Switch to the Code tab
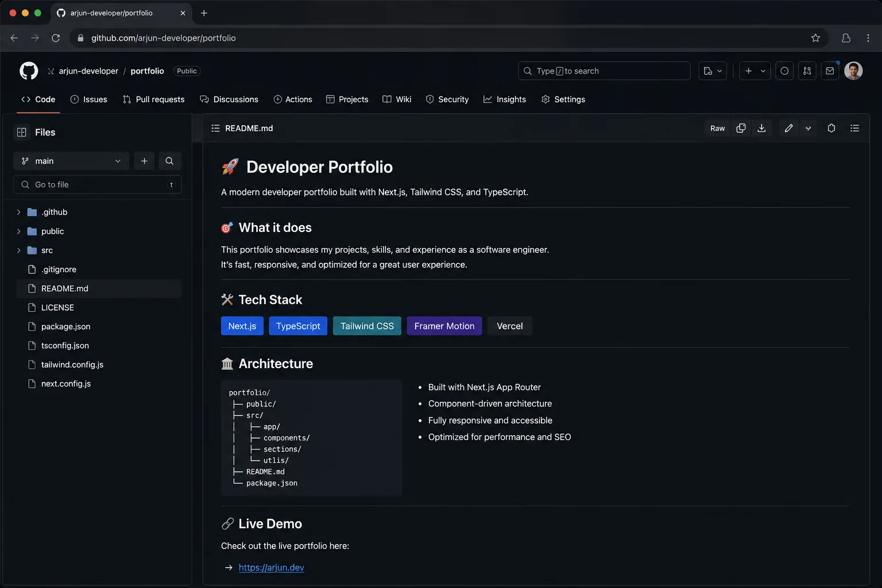The image size is (882, 588). (38, 99)
